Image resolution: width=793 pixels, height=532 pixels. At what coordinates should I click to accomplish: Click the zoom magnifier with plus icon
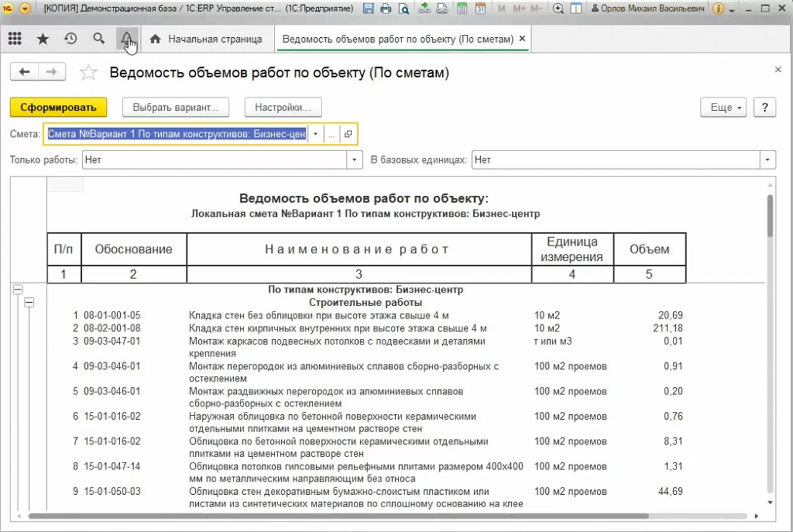pos(558,9)
